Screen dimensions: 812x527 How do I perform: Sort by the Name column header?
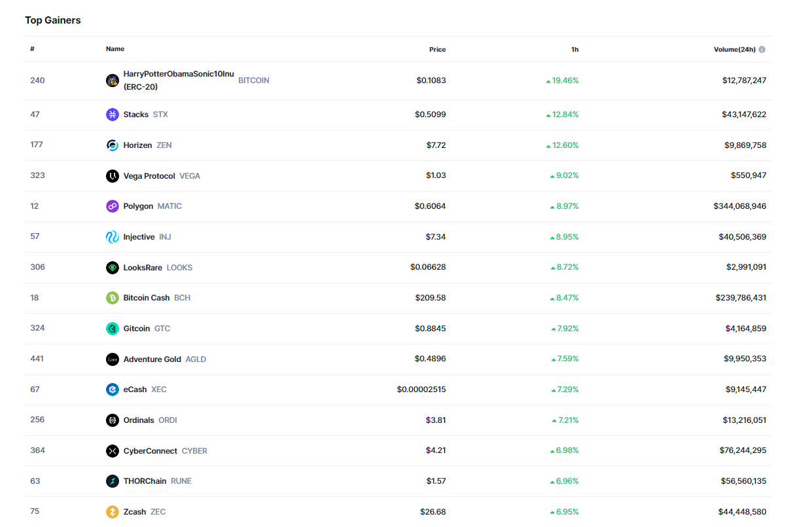[x=115, y=49]
